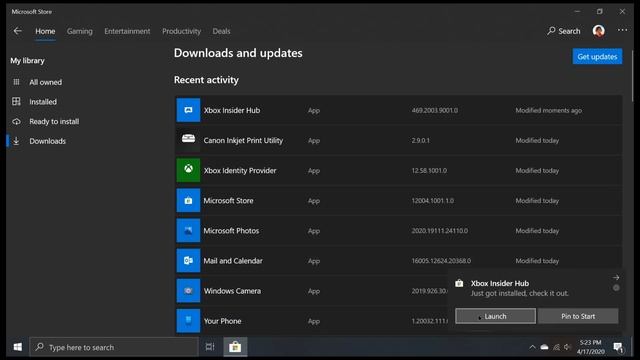This screenshot has width=640, height=360.
Task: Click Canon version 2.9.0.1 text
Action: [420, 140]
